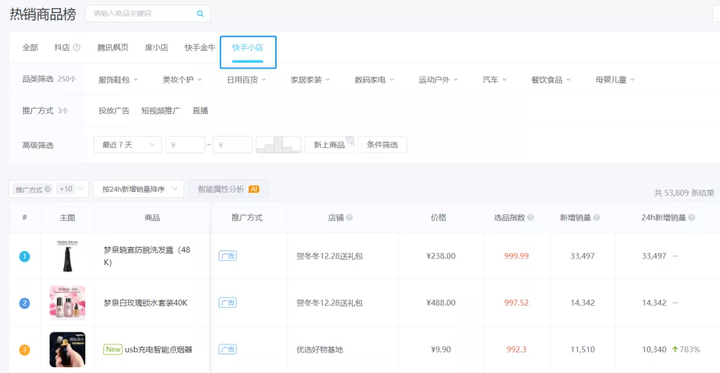Expand the 日用百货 category dropdown
720x373 pixels.
click(246, 80)
